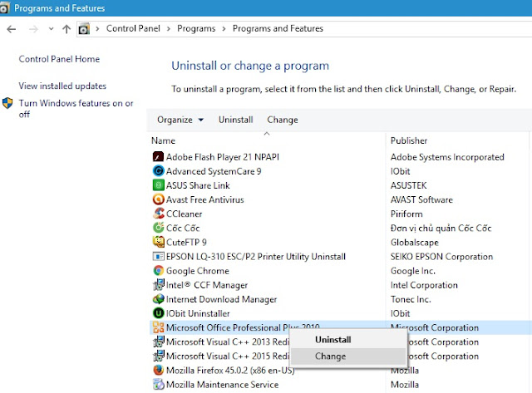The height and width of the screenshot is (393, 532).
Task: Click publisher Piriform
Action: click(406, 214)
